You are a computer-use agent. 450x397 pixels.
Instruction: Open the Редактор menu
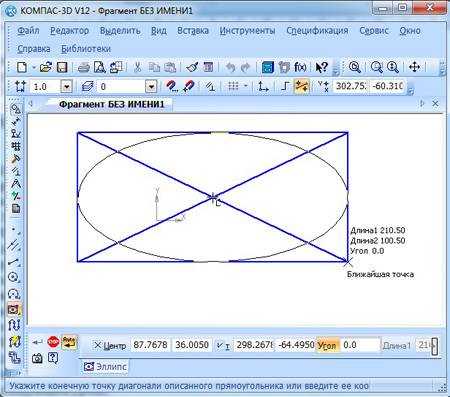coord(69,31)
